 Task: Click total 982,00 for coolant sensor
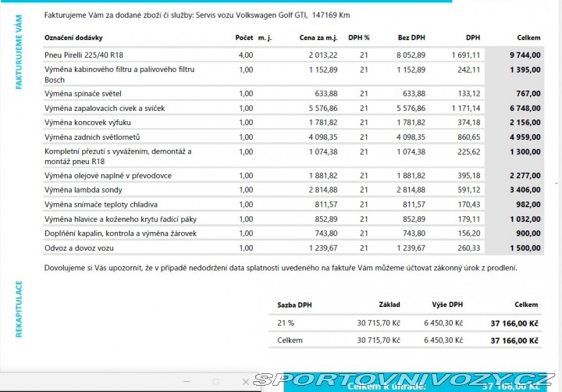point(528,205)
